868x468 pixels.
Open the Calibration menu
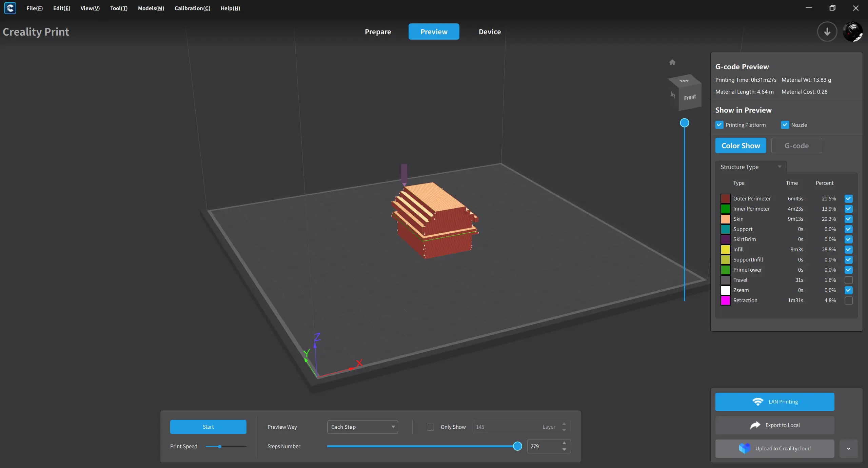point(192,8)
